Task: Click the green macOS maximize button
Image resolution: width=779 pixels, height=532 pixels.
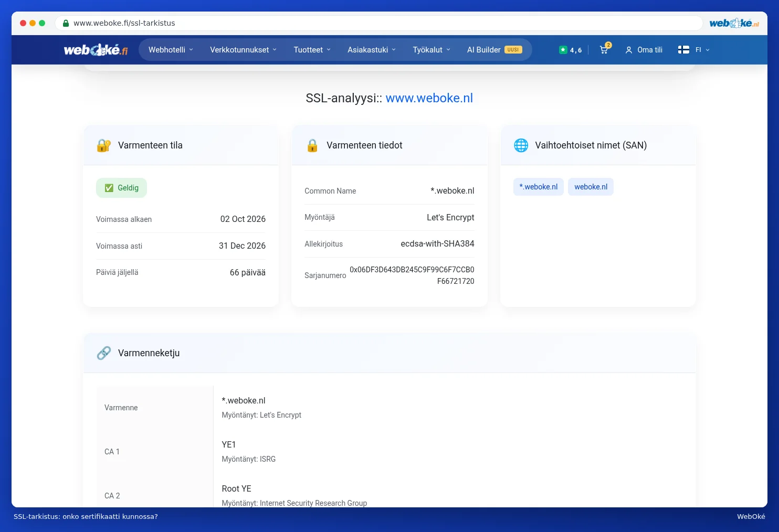Action: [x=42, y=23]
